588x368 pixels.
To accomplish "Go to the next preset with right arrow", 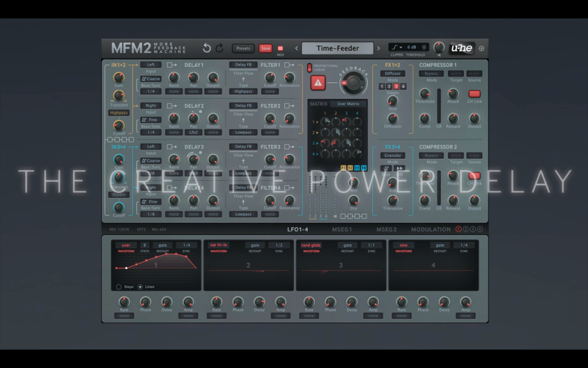I will point(378,48).
